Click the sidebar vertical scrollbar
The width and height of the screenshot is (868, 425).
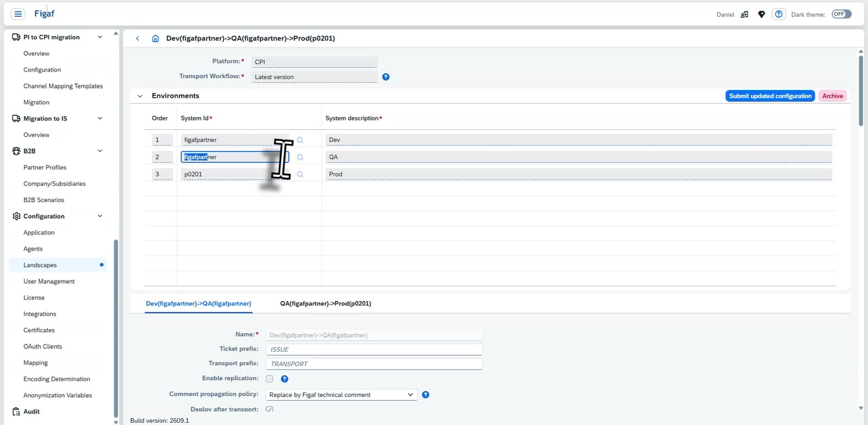pos(116,329)
